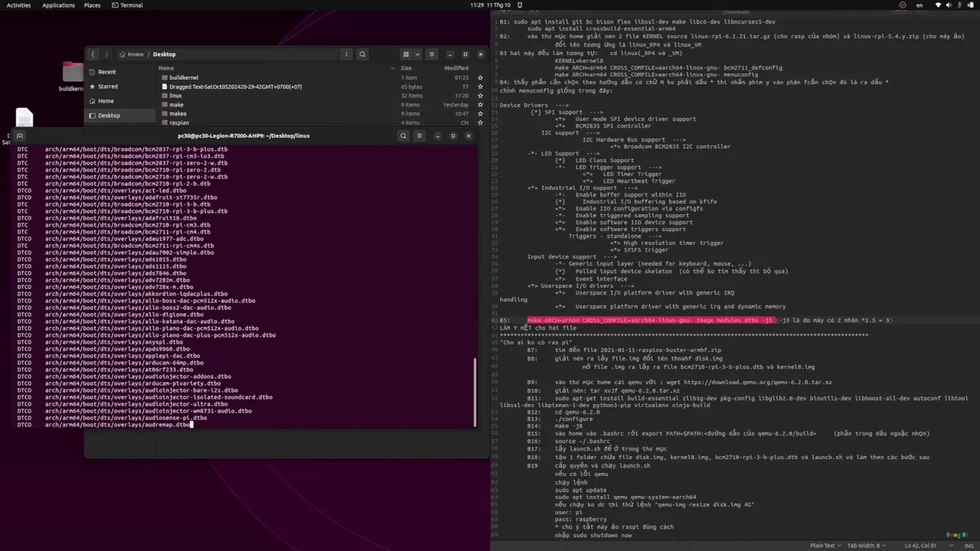Image resolution: width=980 pixels, height=551 pixels.
Task: Open the terminal hamburger menu
Action: (419, 135)
